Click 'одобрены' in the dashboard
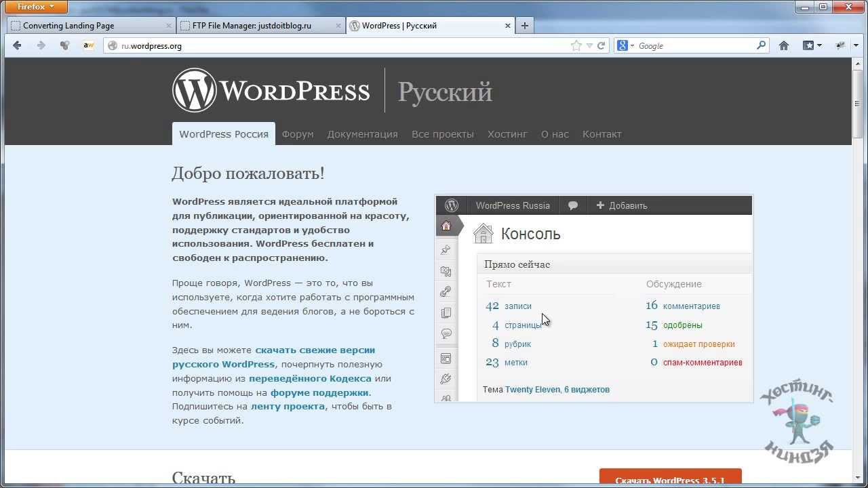 point(683,325)
